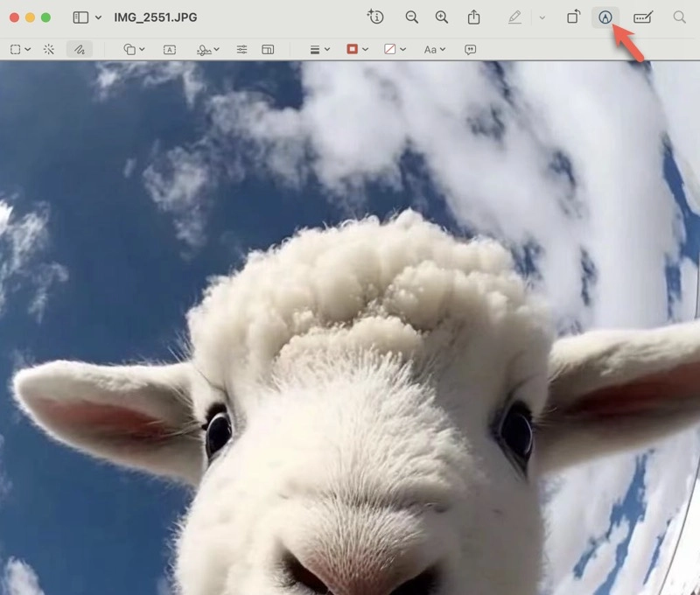Viewport: 700px width, 595px height.
Task: Rotate the image counterclockwise
Action: tap(573, 17)
